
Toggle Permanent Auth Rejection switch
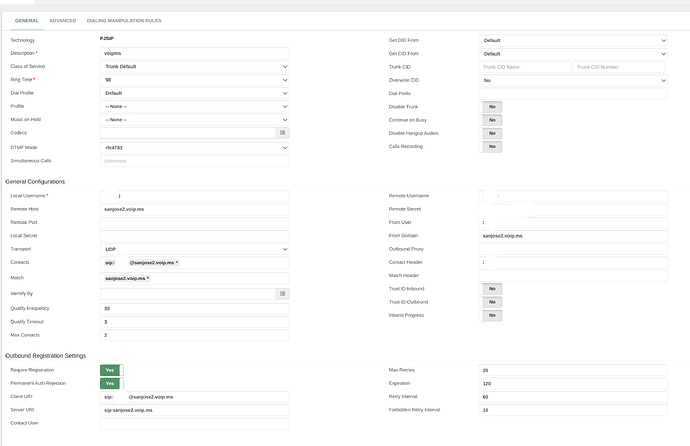pyautogui.click(x=110, y=383)
